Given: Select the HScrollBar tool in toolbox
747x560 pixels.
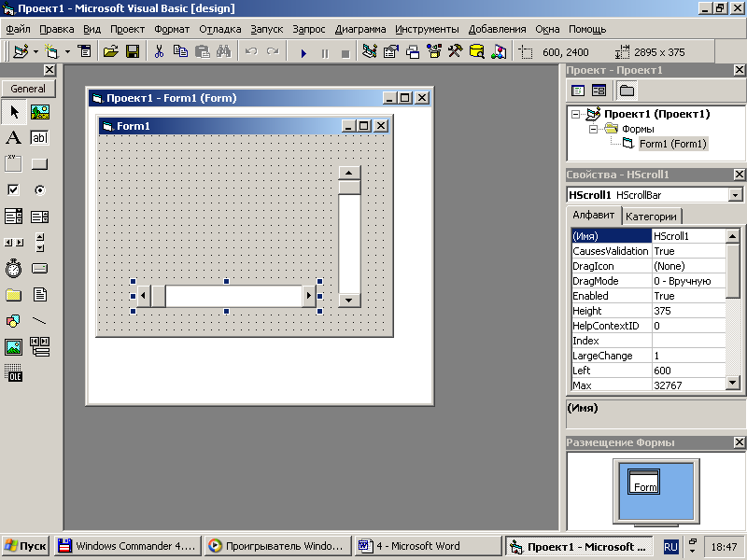Looking at the screenshot, I should point(14,243).
